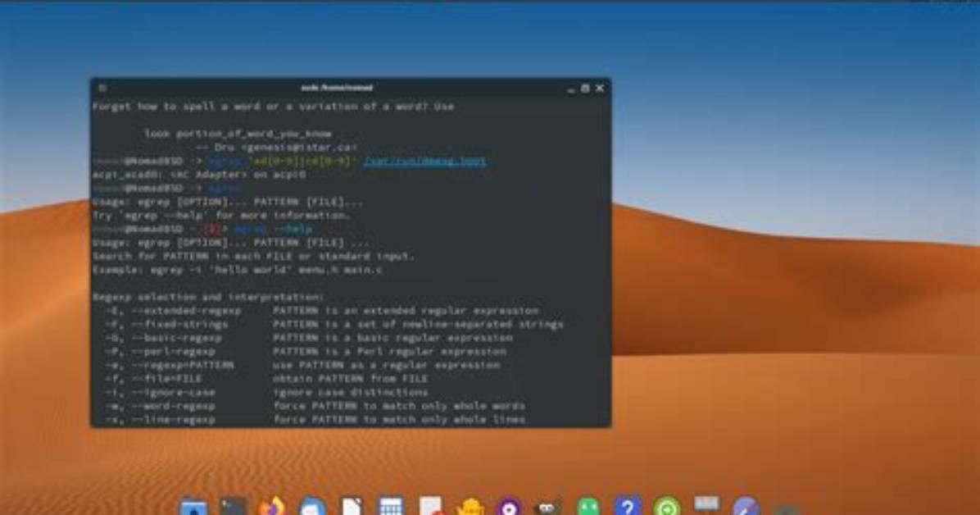Viewport: 980px width, 515px height.
Task: Click the 'Dru <genesis@istar.ca>' attribution line
Action: coord(276,148)
